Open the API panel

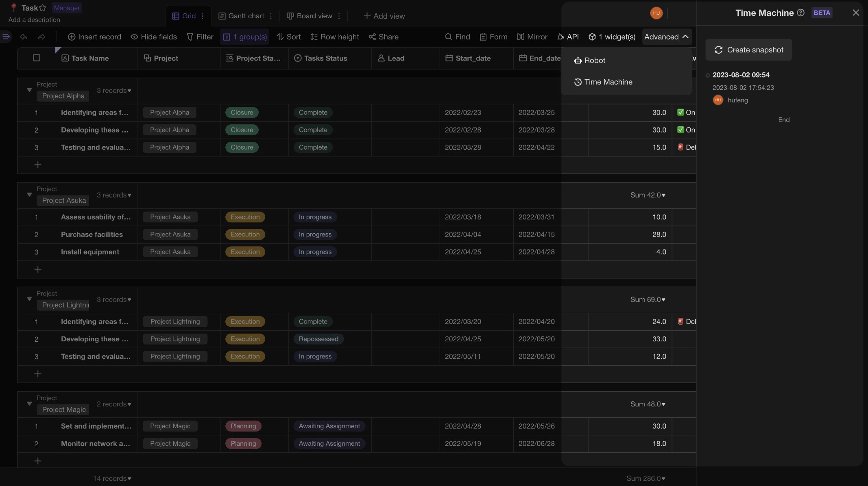click(x=568, y=37)
